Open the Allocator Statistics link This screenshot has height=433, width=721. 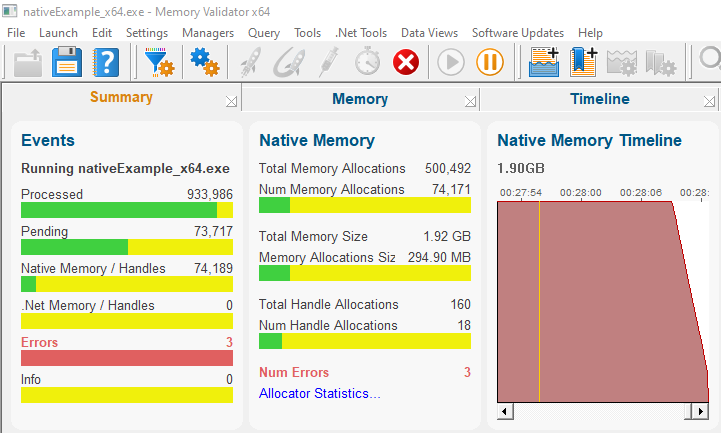point(320,393)
